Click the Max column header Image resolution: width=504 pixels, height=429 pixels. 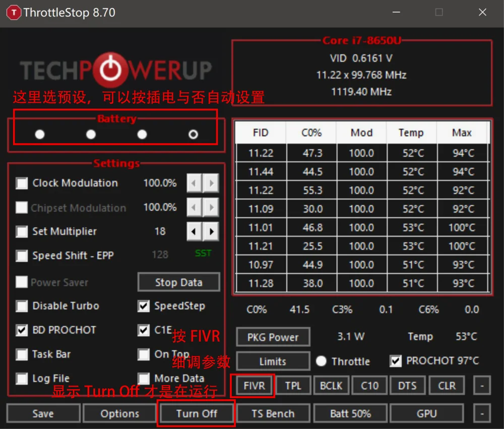point(462,133)
